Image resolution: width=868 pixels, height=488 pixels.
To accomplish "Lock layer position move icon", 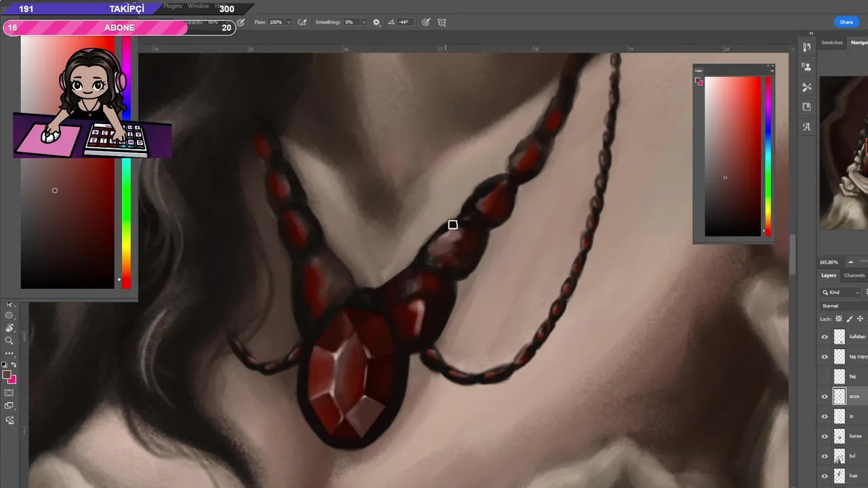I will click(860, 319).
